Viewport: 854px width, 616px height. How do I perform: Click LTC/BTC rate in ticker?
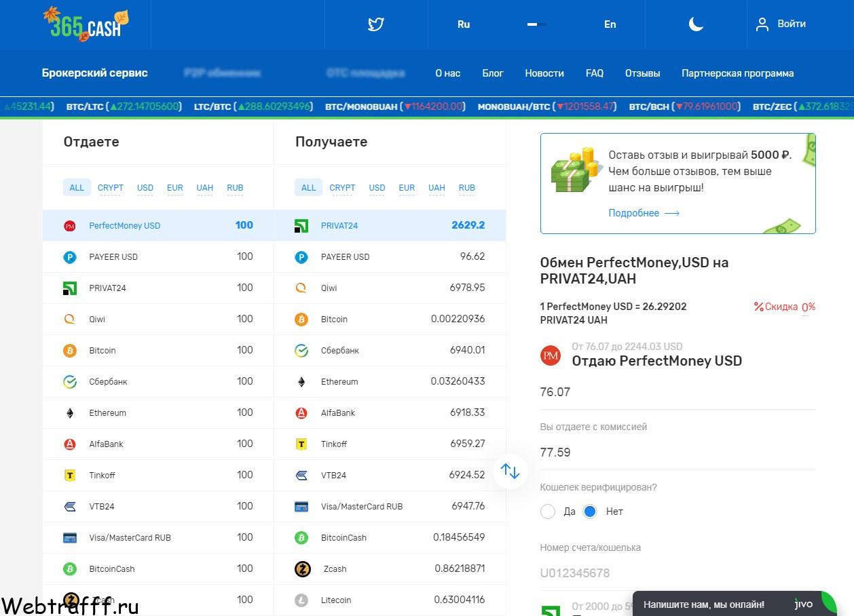click(254, 107)
